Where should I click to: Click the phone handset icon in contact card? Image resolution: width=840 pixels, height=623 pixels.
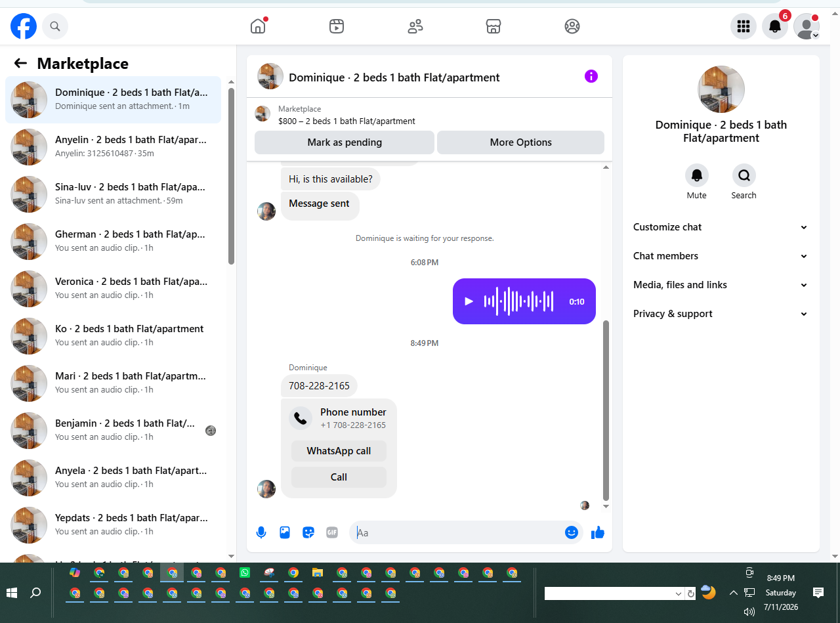(x=301, y=418)
